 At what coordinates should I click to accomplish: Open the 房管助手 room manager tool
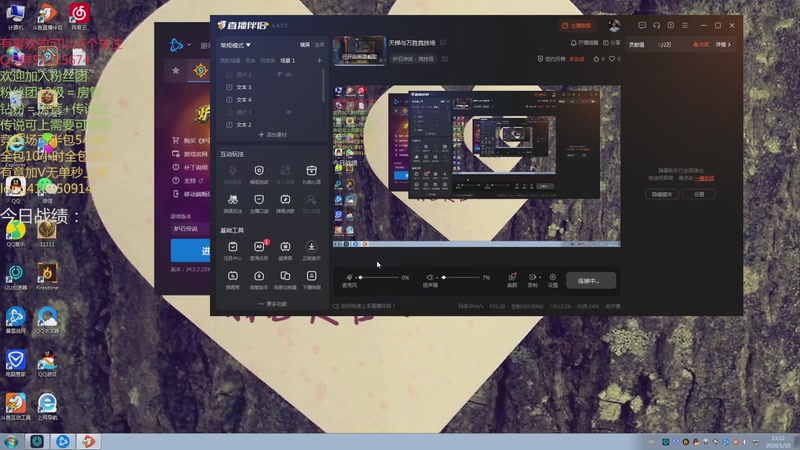coord(259,280)
